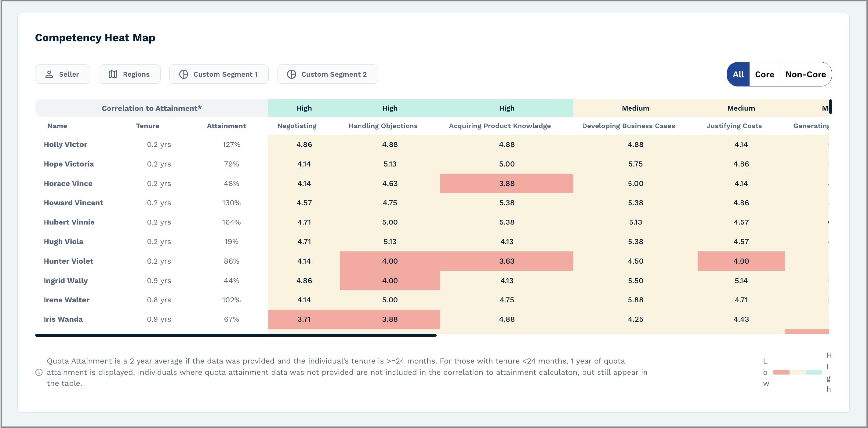Open Iris Wanda's seller name
The width and height of the screenshot is (868, 428).
(63, 319)
